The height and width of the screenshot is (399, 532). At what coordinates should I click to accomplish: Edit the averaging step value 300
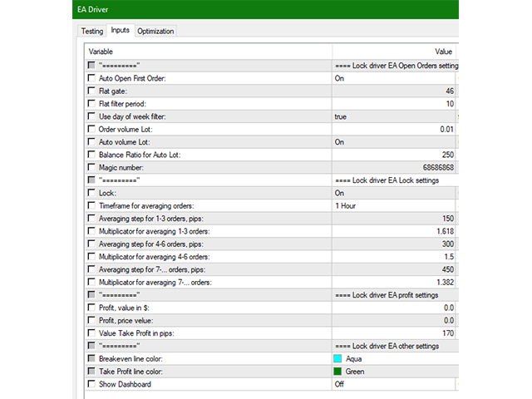pyautogui.click(x=393, y=244)
